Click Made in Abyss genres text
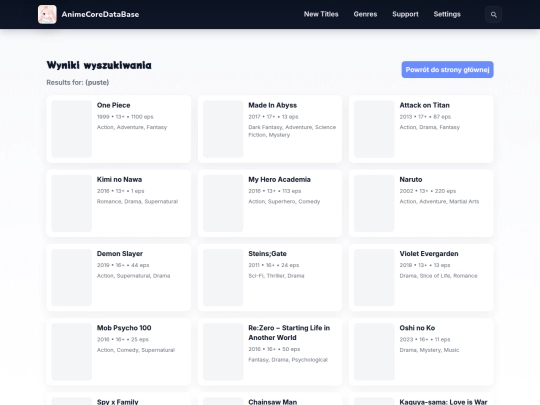Image resolution: width=540 pixels, height=405 pixels. (x=292, y=131)
